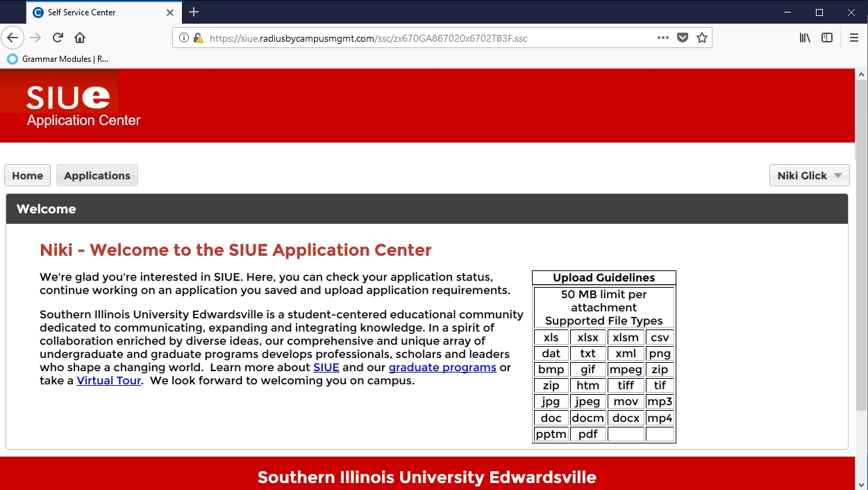
Task: Bookmark this page with the star icon
Action: 702,38
